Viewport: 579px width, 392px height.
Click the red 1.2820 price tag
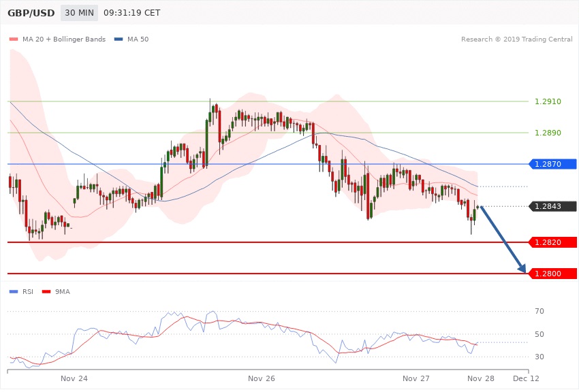[x=552, y=242]
